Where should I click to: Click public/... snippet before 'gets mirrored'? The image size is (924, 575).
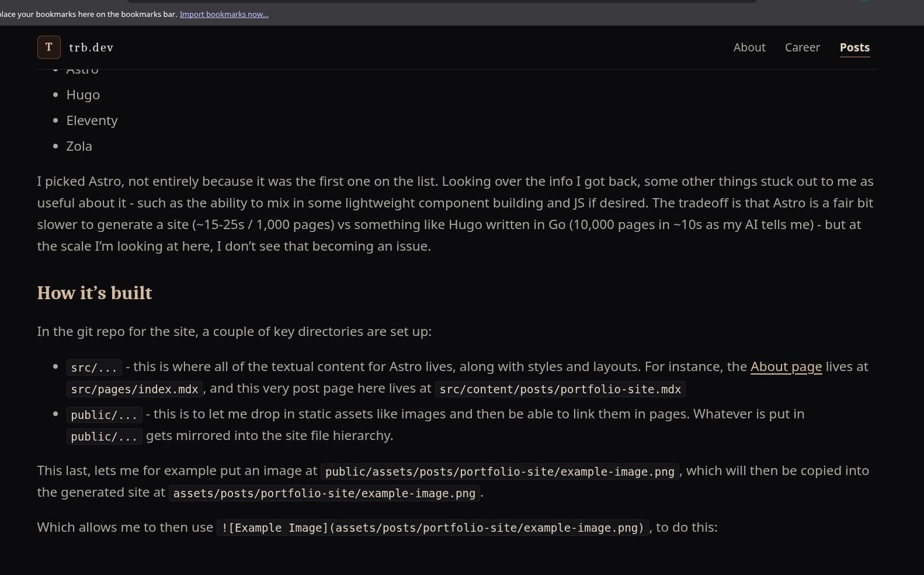pyautogui.click(x=104, y=437)
